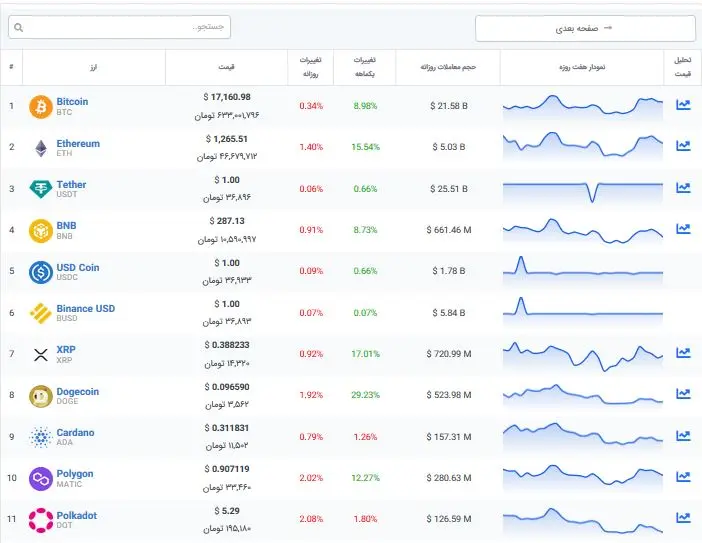
Task: Sort by تغییرات روزانه daily change header
Action: pyautogui.click(x=310, y=67)
